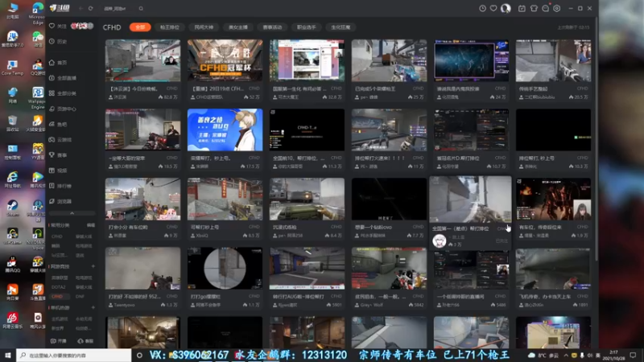Open DNF category in sidebar

[80, 296]
